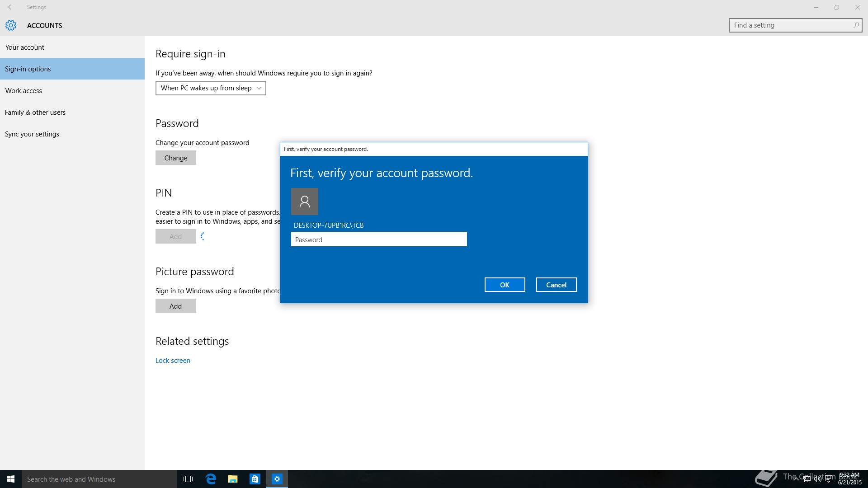Focus the Find a setting search box
The width and height of the screenshot is (868, 488).
tap(795, 25)
